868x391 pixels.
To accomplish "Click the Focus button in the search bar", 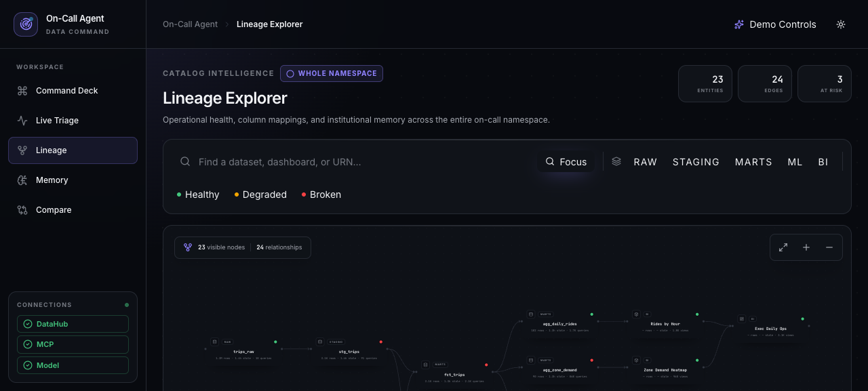I will pos(566,162).
